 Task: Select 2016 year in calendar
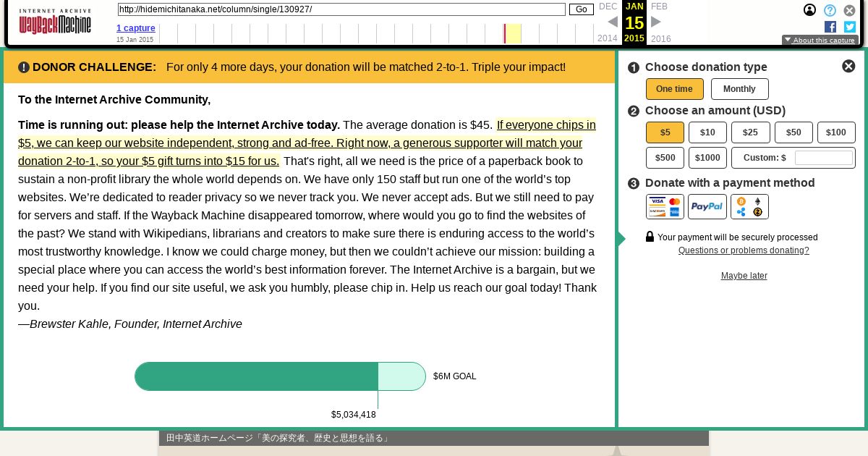click(x=660, y=39)
